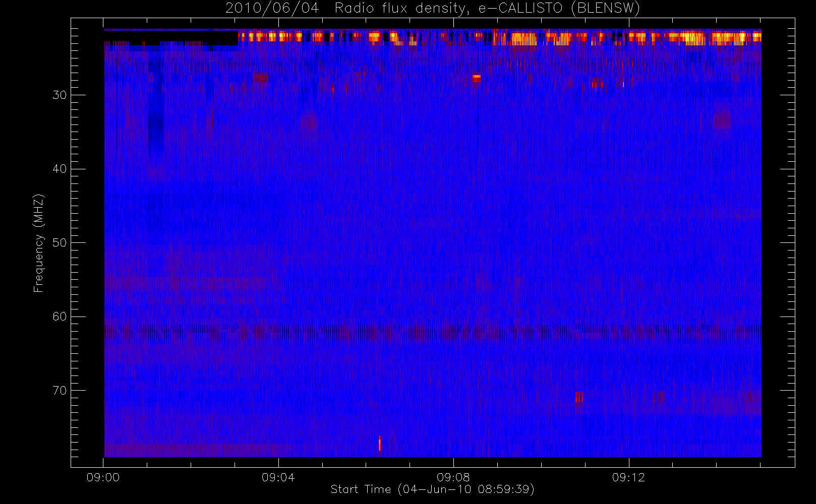Click the 09:04 time tick label
Viewport: 816px width, 504px height.
[278, 477]
